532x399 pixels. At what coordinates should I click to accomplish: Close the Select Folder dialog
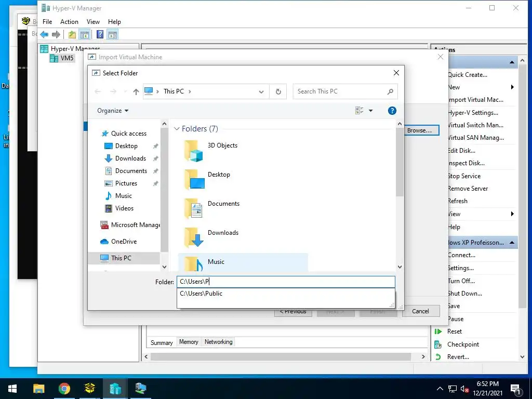click(396, 73)
